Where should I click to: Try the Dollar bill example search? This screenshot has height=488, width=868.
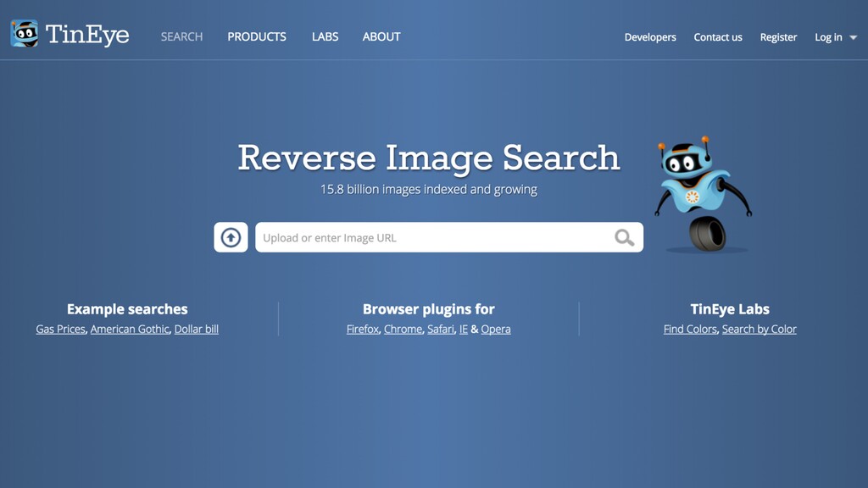pos(197,329)
